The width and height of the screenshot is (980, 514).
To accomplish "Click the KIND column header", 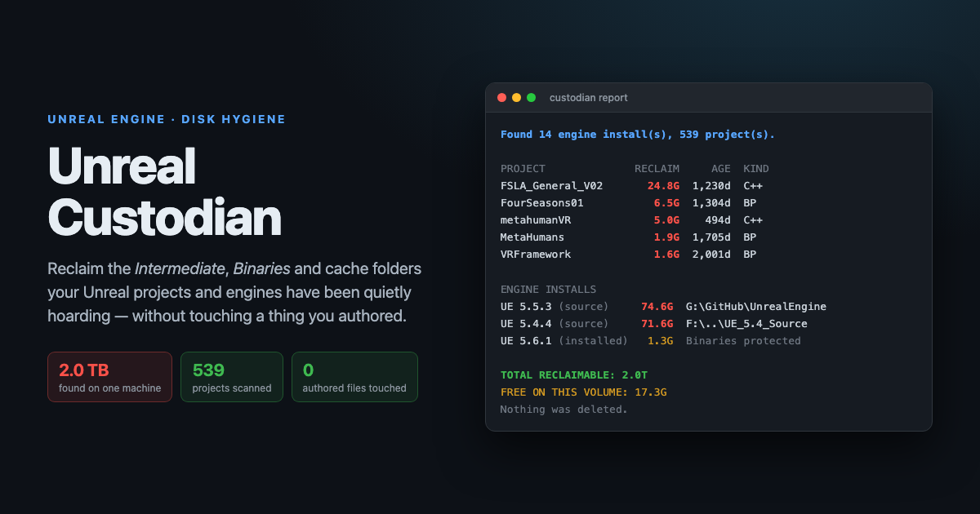I will [755, 169].
